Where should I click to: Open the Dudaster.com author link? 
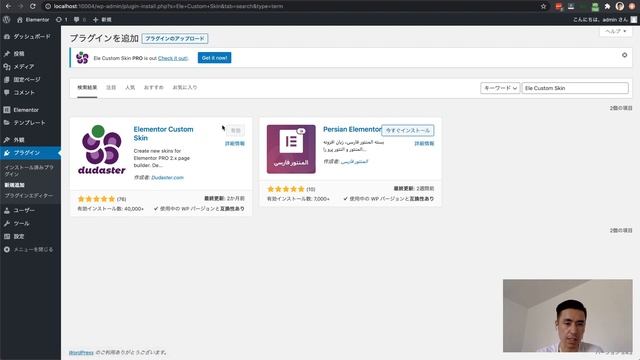tap(167, 178)
